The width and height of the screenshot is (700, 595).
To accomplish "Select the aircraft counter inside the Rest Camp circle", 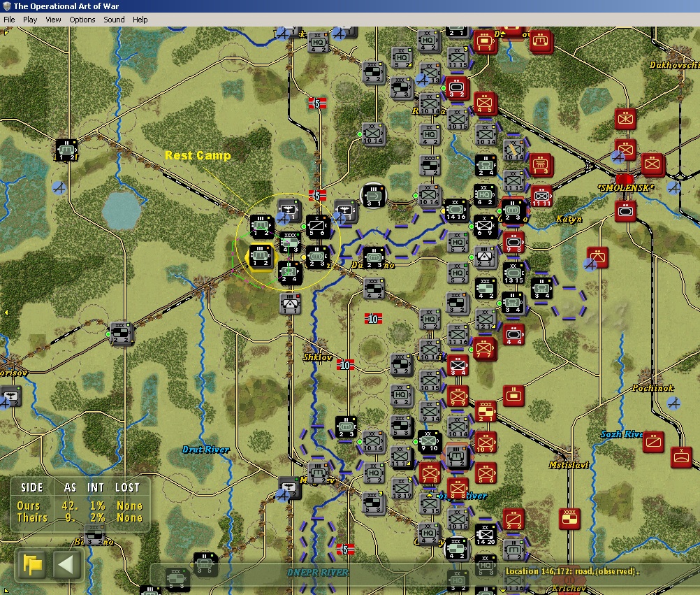I will pos(289,210).
